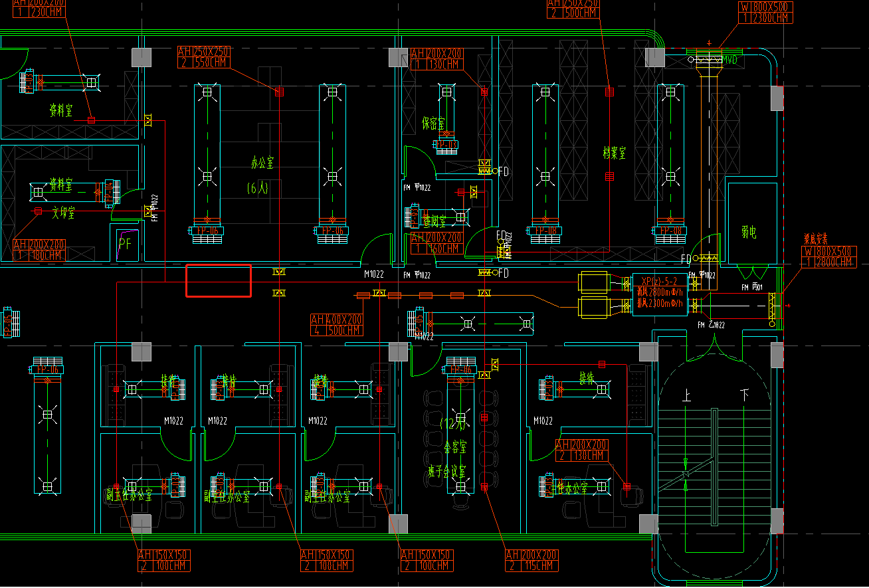Select the 弱电 room label
This screenshot has height=588, width=869.
(x=749, y=232)
